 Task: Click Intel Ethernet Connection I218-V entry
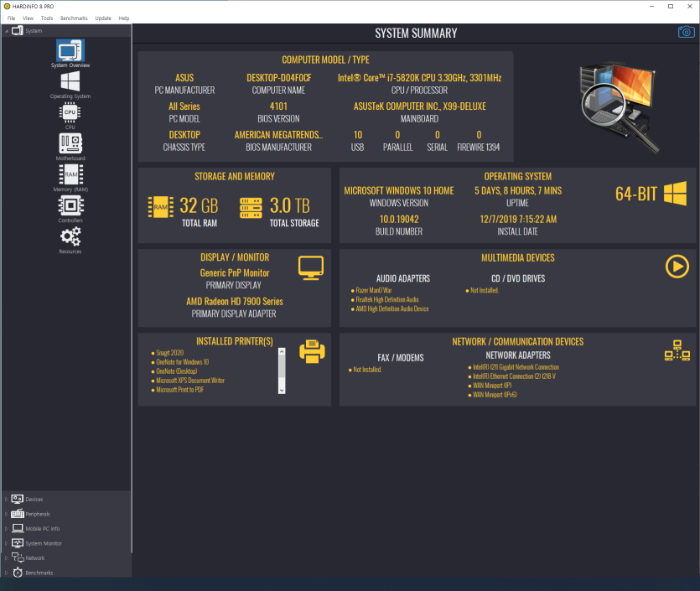[x=514, y=376]
